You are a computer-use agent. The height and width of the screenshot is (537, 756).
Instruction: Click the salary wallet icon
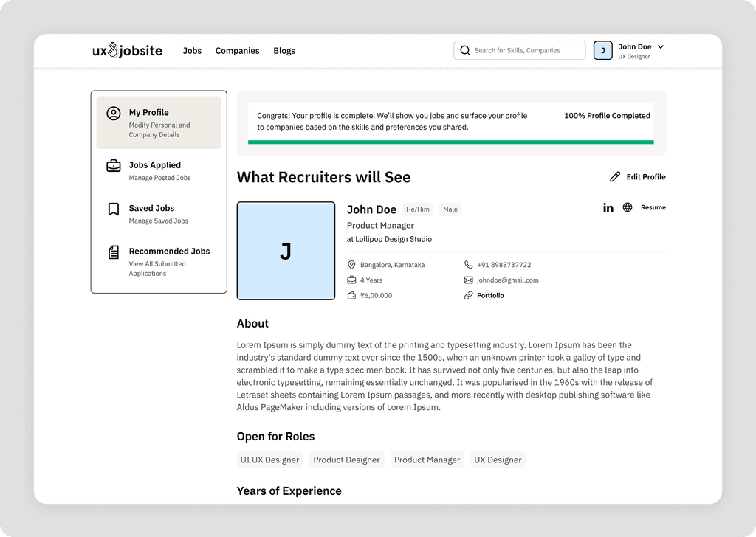tap(351, 295)
